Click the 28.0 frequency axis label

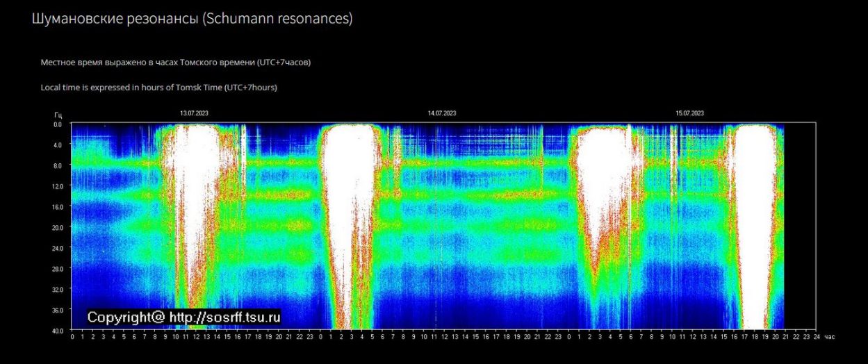57,268
